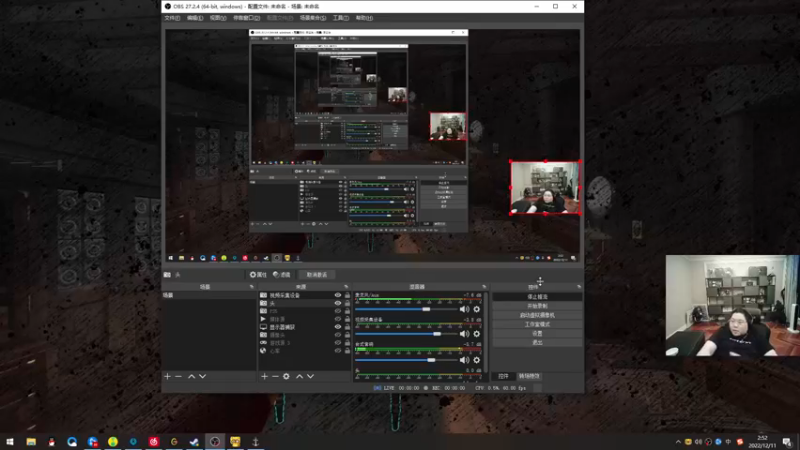Float the Controls dock using its header icon

tap(579, 287)
